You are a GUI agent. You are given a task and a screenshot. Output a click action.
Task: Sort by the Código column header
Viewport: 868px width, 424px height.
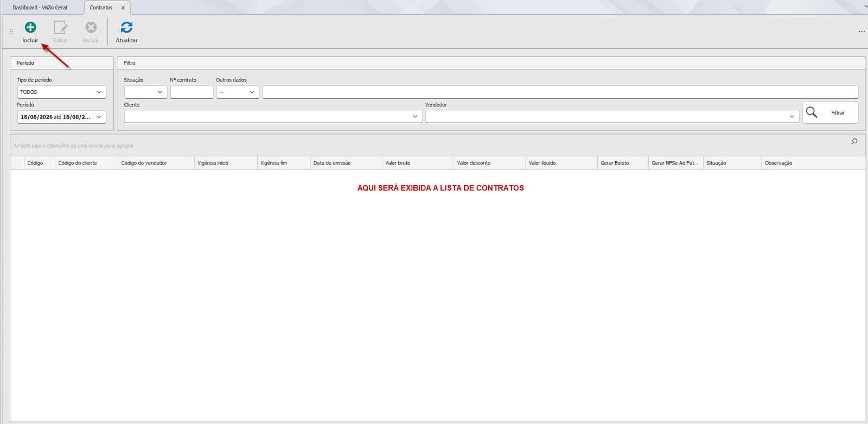click(40, 163)
